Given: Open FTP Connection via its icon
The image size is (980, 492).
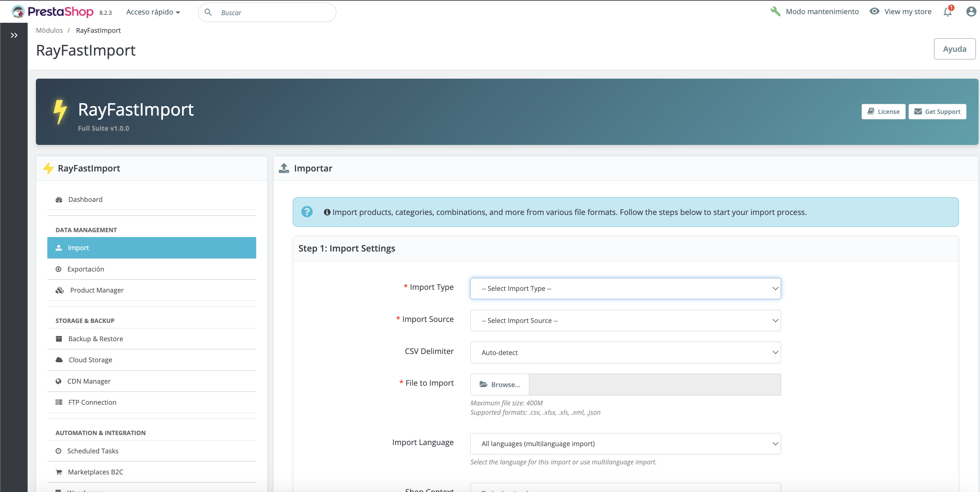Looking at the screenshot, I should tap(59, 402).
